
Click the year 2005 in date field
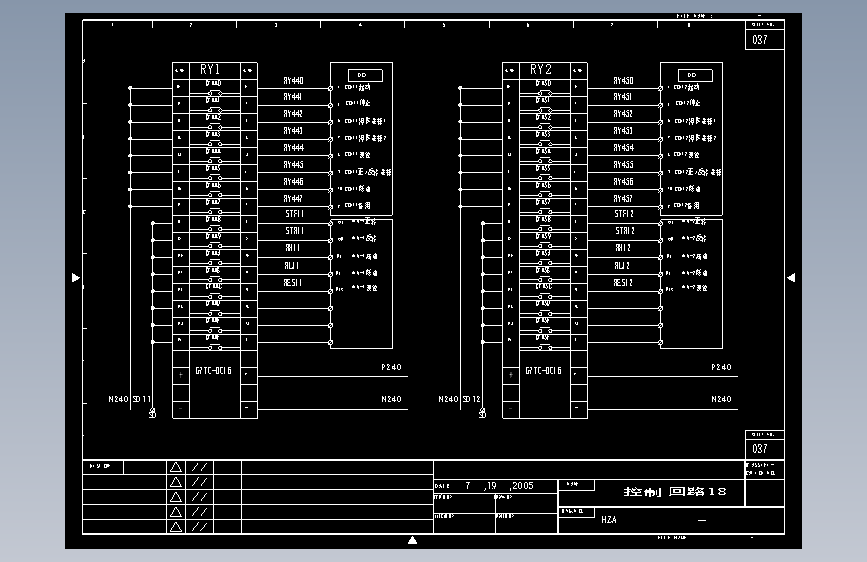tap(523, 486)
